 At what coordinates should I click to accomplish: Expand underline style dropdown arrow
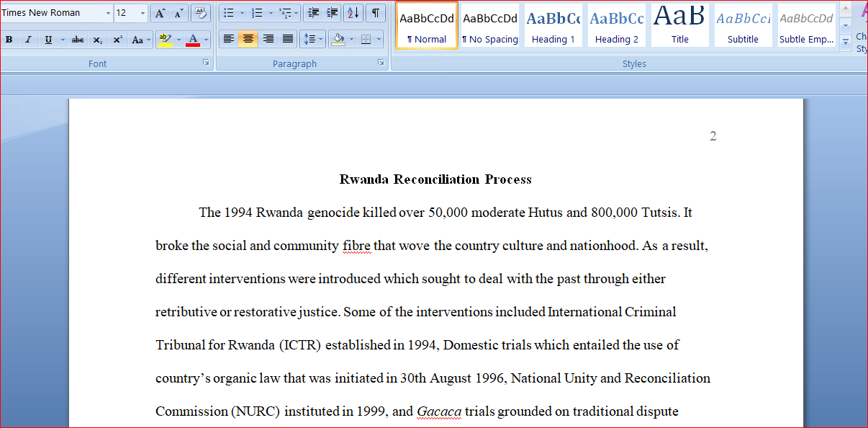click(x=63, y=40)
